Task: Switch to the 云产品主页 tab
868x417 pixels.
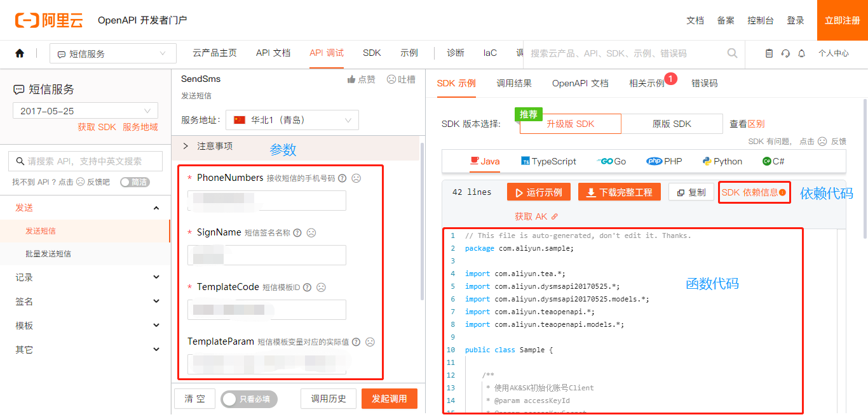Action: coord(215,53)
